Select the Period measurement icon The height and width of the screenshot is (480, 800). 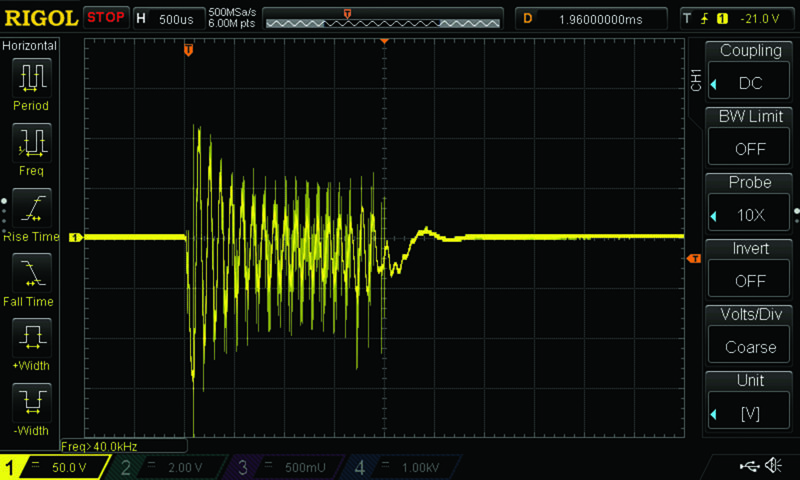point(30,78)
